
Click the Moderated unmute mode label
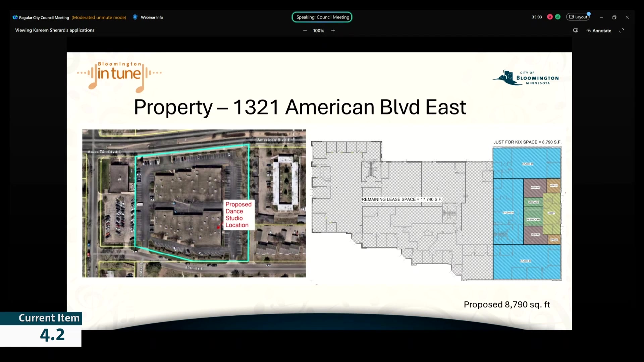coord(99,17)
